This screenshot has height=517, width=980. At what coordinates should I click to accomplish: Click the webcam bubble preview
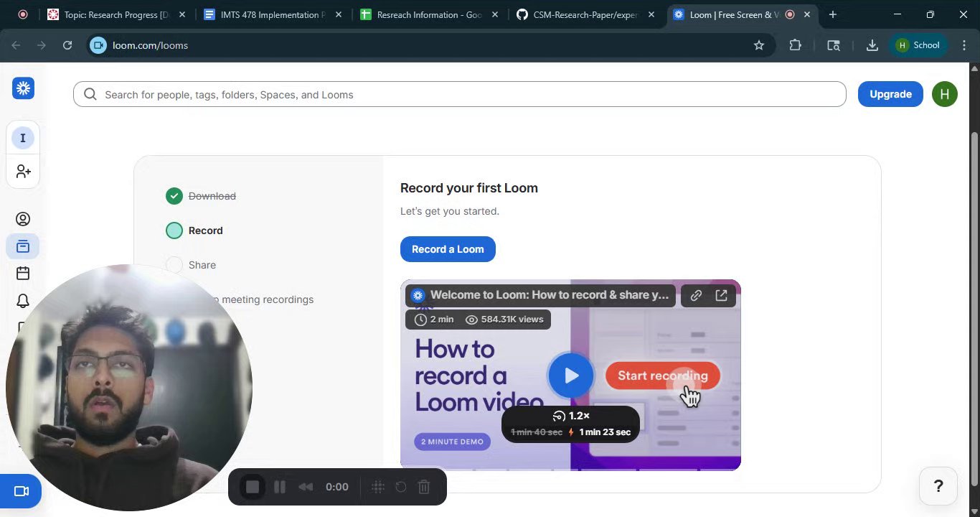[129, 388]
